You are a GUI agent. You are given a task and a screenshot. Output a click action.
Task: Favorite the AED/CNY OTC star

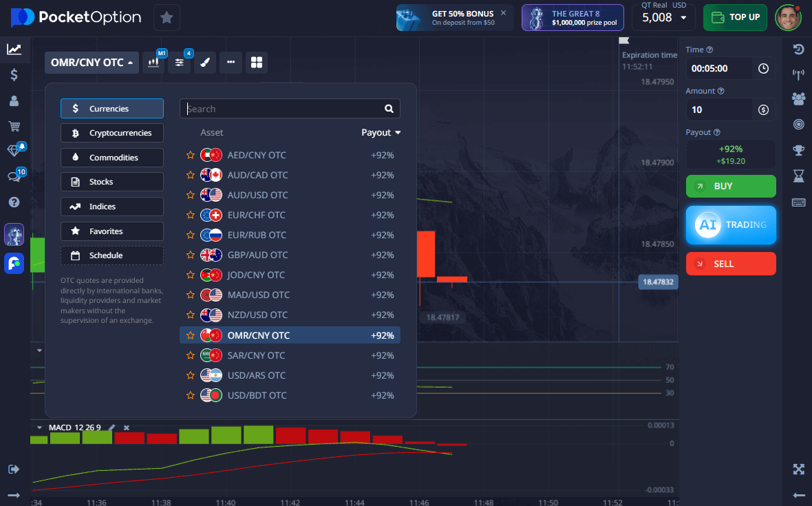pos(191,155)
